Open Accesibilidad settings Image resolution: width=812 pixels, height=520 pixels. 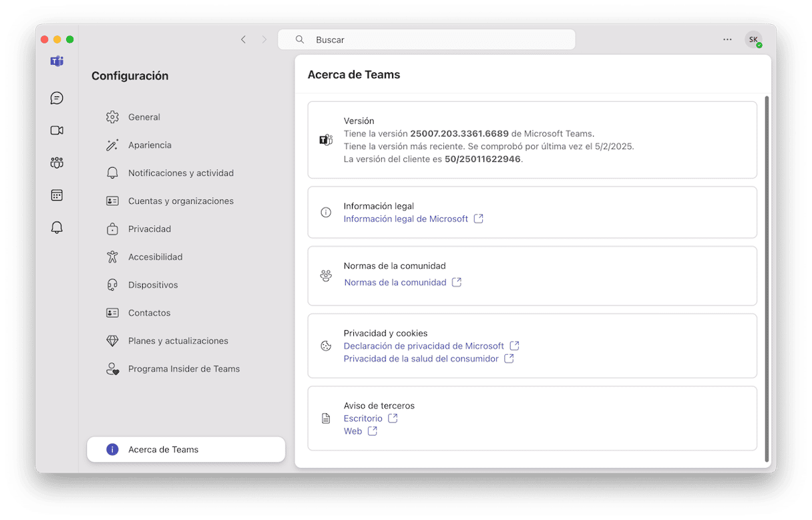click(x=186, y=257)
